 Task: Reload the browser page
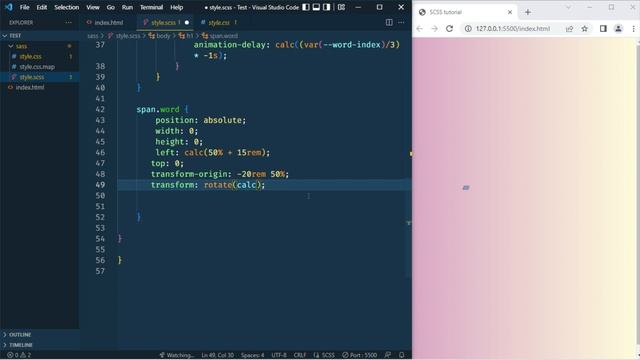[x=449, y=29]
